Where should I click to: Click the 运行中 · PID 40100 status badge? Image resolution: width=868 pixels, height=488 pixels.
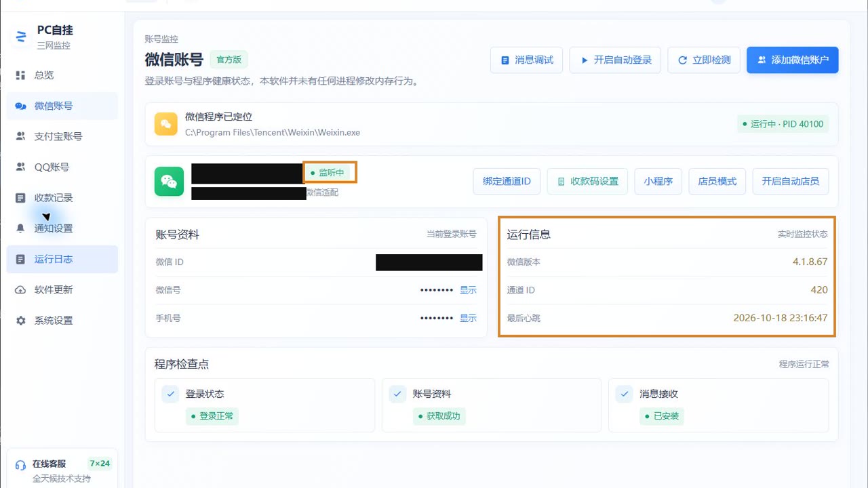click(x=783, y=124)
